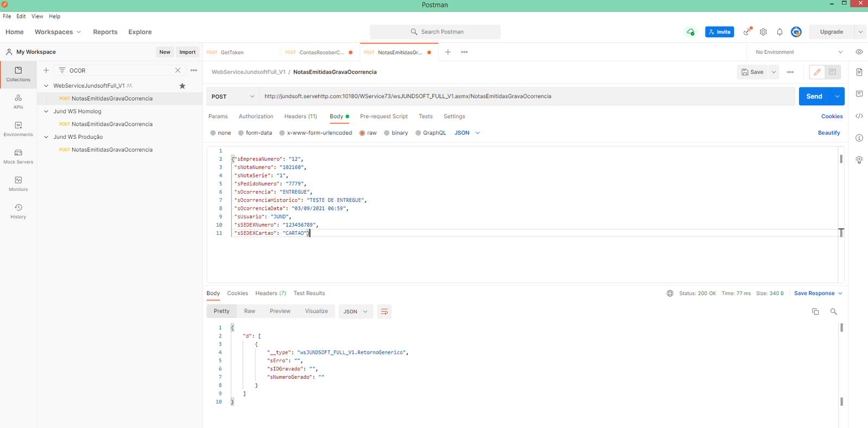Star the WebServiceJundsoftFull_V1 collection
Screen dimensions: 868x428
click(x=182, y=86)
